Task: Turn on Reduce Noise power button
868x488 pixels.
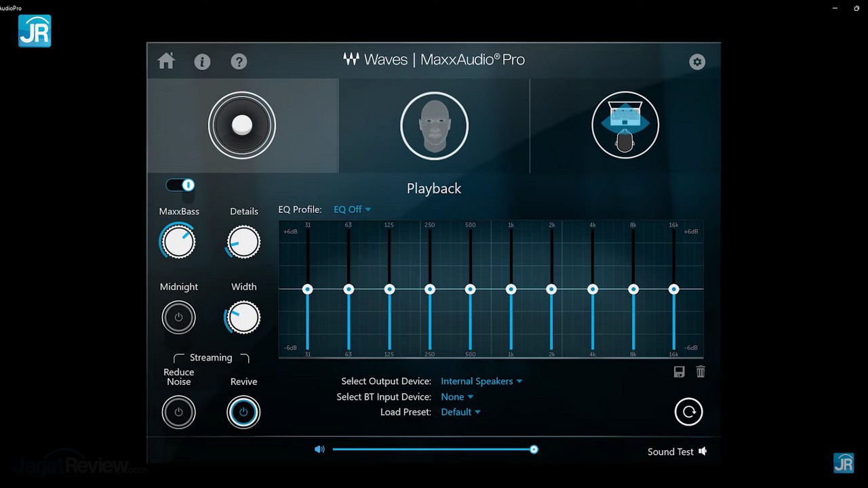Action: point(178,412)
